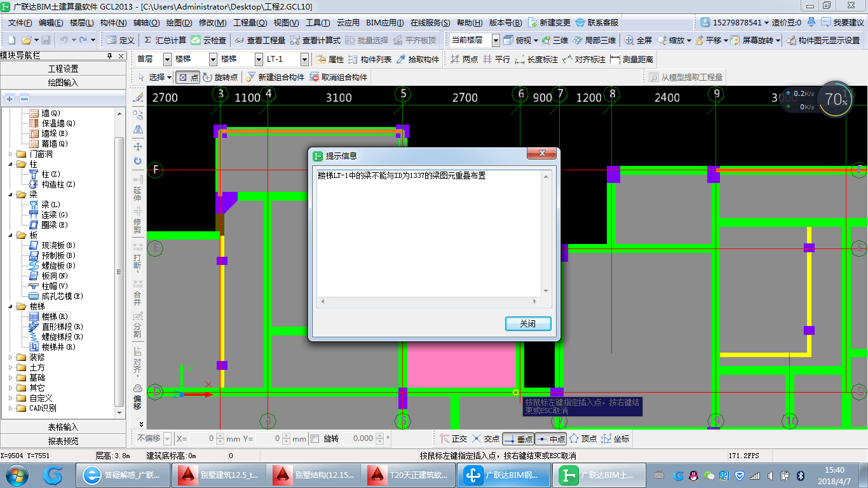This screenshot has height=488, width=868.
Task: Click 新建变更 in the top bar
Action: point(549,22)
